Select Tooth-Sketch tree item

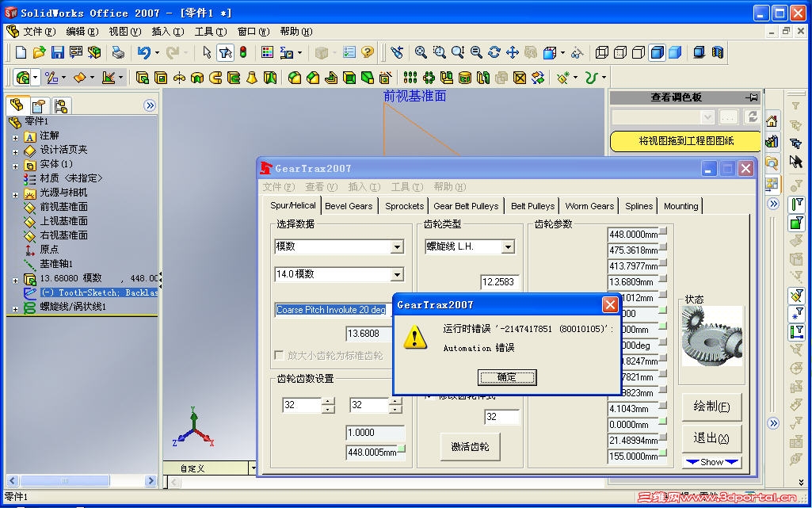99,292
